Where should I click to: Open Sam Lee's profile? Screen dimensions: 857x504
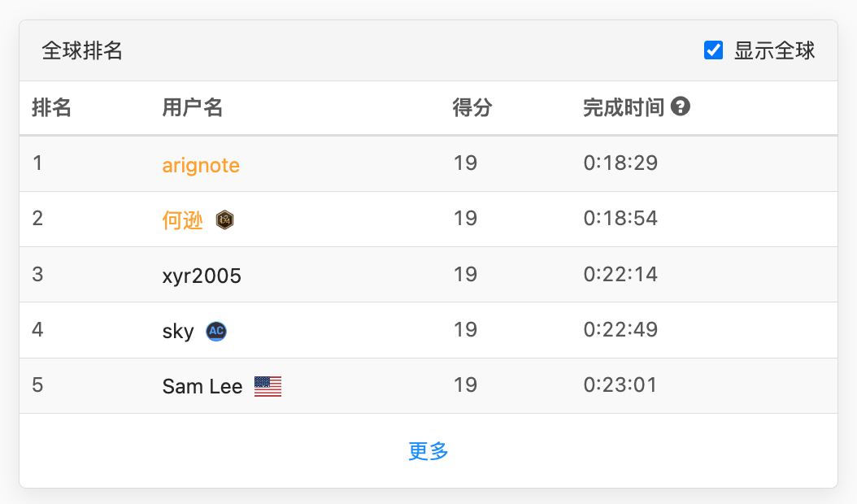pos(202,386)
